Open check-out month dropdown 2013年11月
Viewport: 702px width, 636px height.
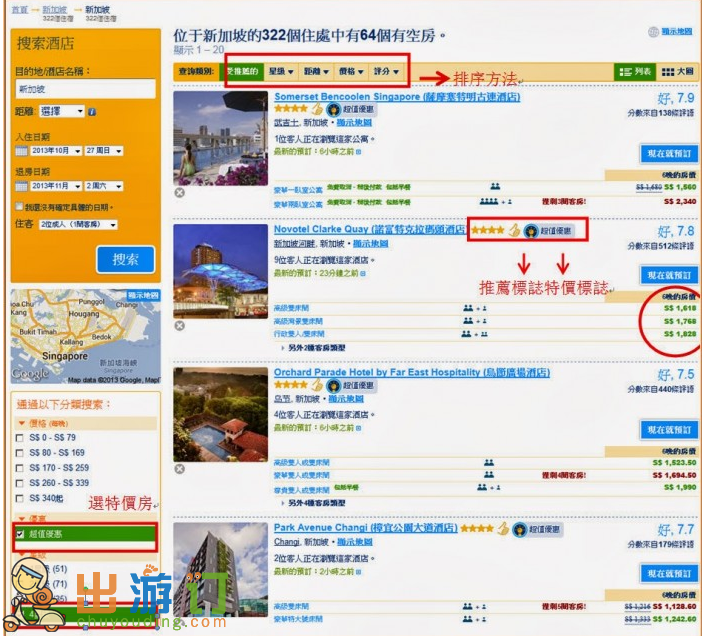[56, 186]
